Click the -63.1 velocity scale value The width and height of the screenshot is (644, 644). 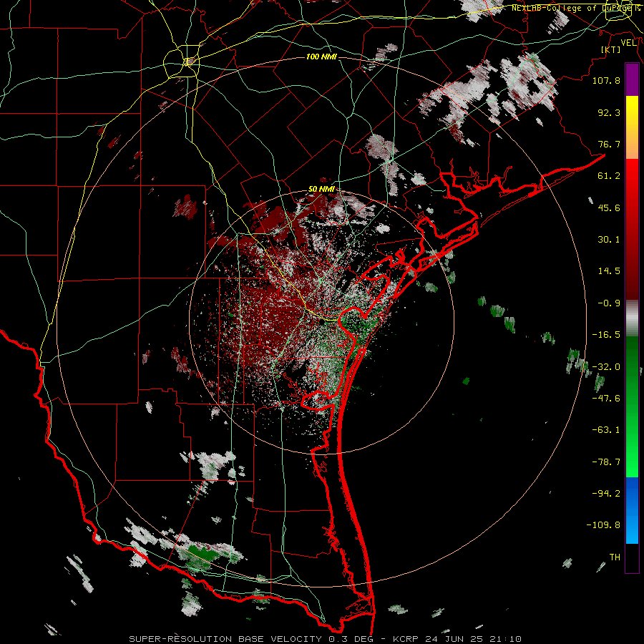(606, 430)
